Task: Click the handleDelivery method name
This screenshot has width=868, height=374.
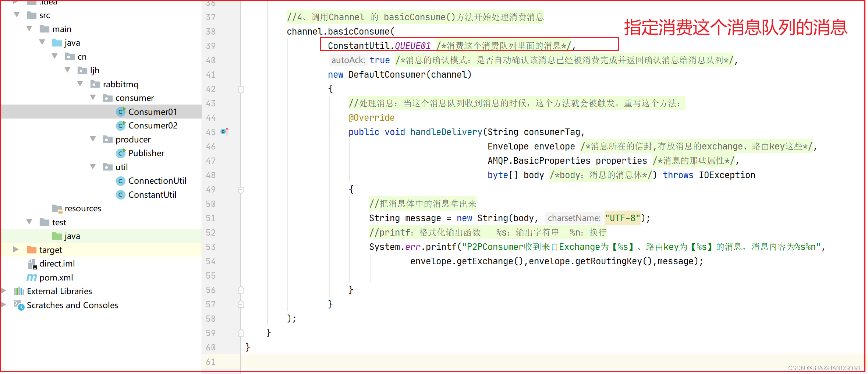Action: (446, 132)
